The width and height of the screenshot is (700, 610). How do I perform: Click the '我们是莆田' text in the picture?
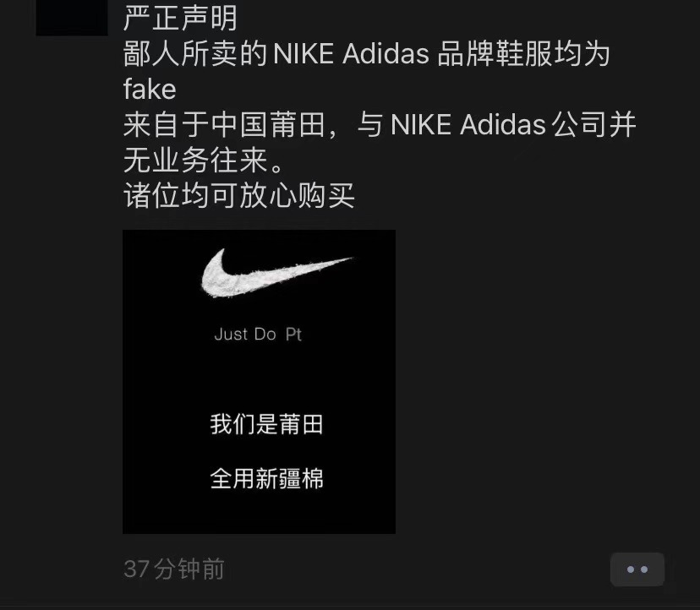[266, 424]
